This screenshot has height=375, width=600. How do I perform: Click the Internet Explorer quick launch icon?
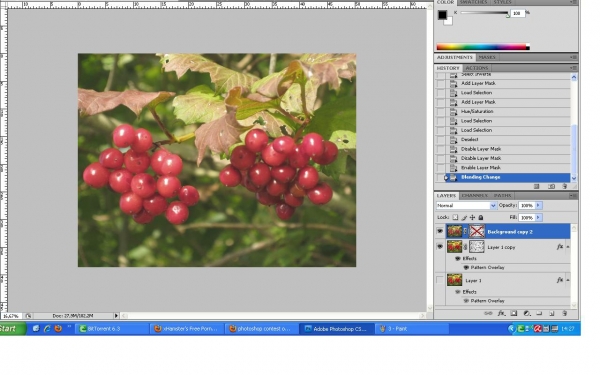[47, 328]
